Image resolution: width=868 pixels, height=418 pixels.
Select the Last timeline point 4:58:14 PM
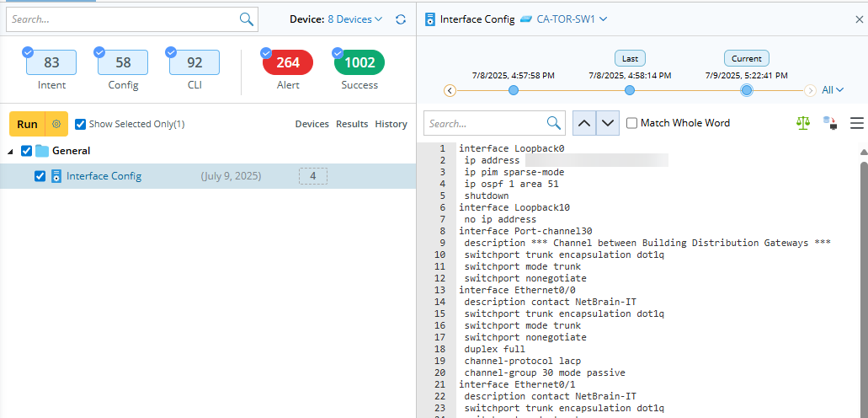coord(630,90)
